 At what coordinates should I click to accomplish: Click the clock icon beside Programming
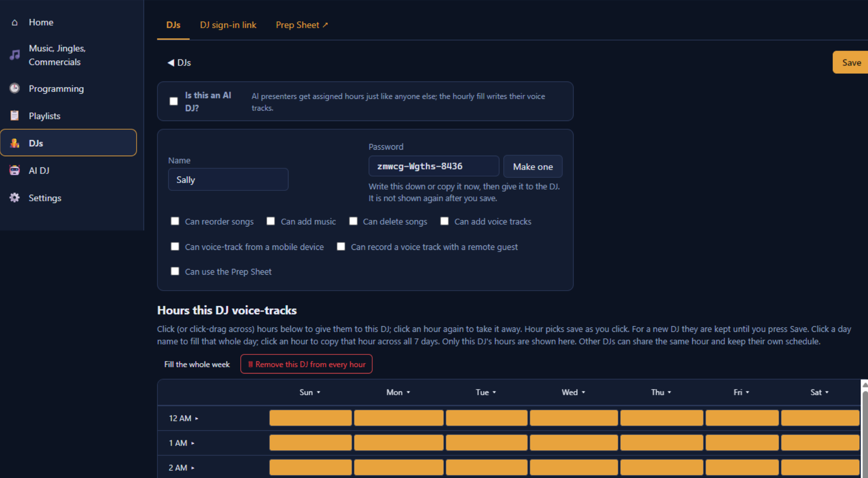tap(15, 88)
